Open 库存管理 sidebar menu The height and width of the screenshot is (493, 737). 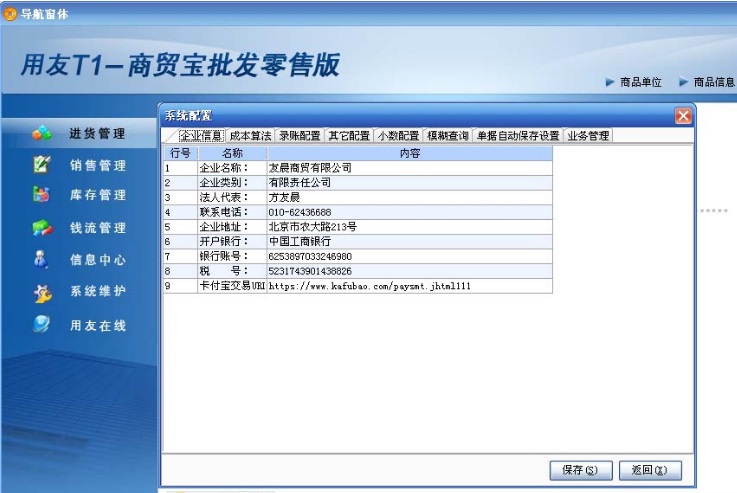coord(98,195)
